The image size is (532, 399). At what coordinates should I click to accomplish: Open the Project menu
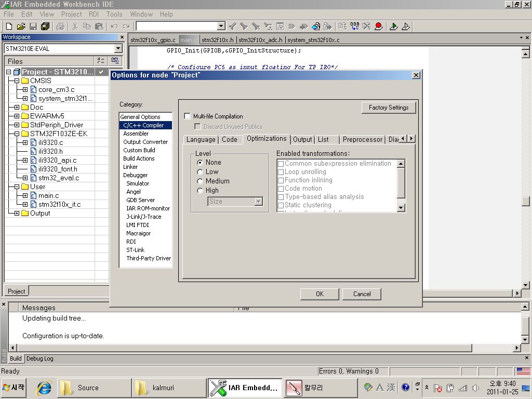tap(71, 14)
